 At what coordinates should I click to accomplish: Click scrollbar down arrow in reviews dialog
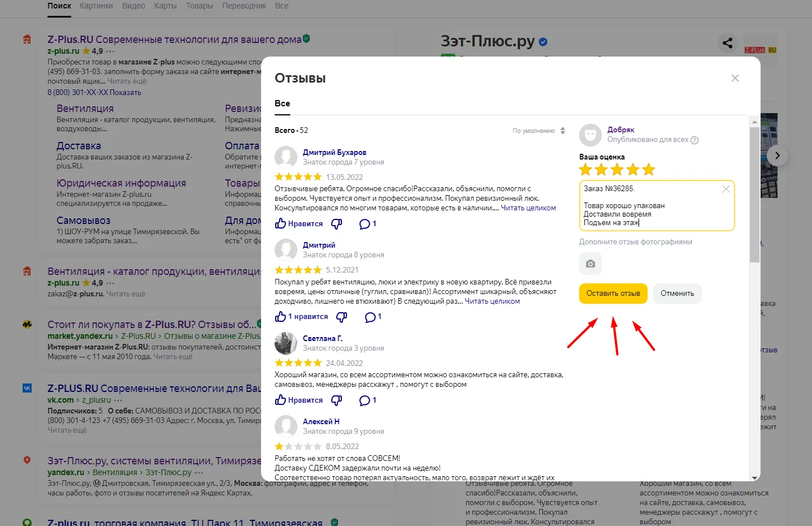click(x=754, y=478)
